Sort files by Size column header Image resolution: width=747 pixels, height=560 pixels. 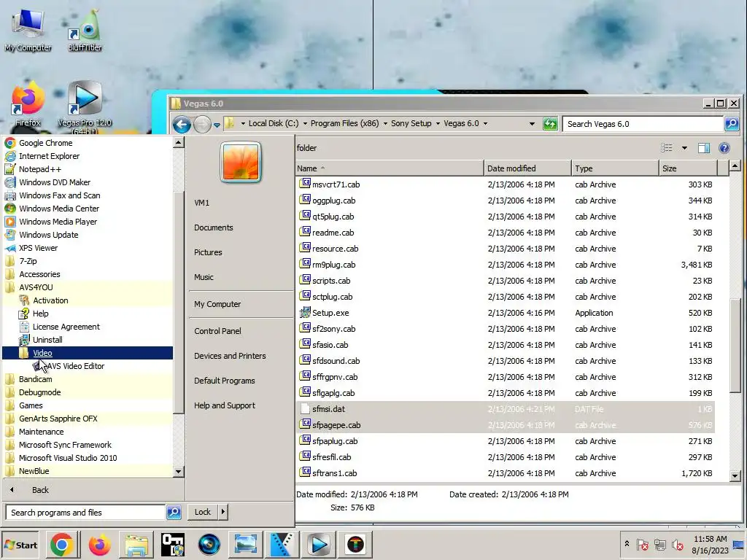[687, 168]
